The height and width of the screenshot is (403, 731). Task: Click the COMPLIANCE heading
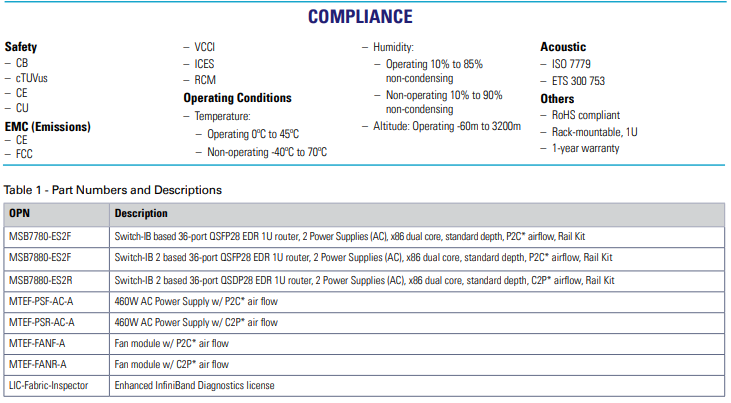360,17
